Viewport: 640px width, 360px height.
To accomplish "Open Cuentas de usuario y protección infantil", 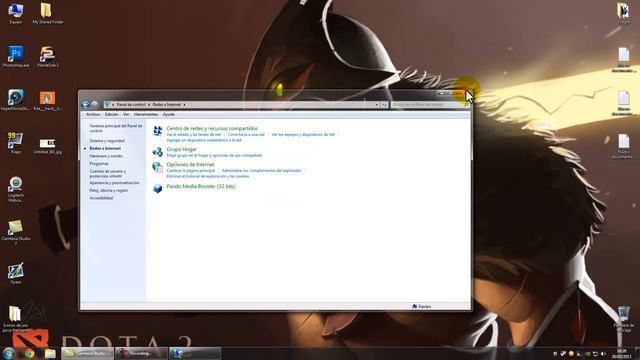I will (x=108, y=174).
